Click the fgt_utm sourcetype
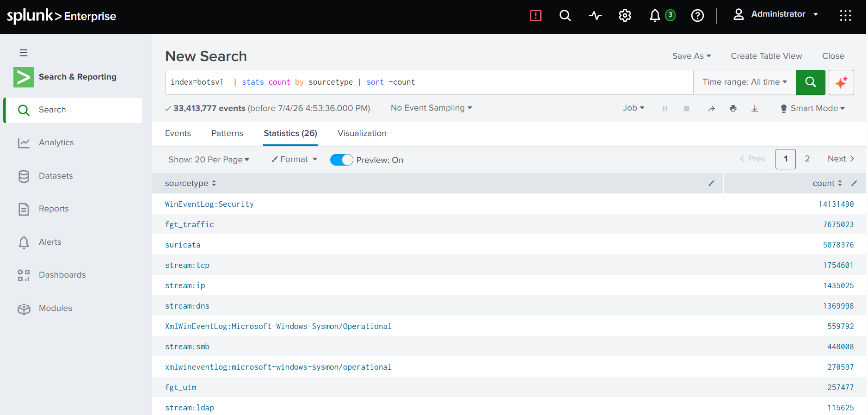This screenshot has width=868, height=415. [x=181, y=387]
